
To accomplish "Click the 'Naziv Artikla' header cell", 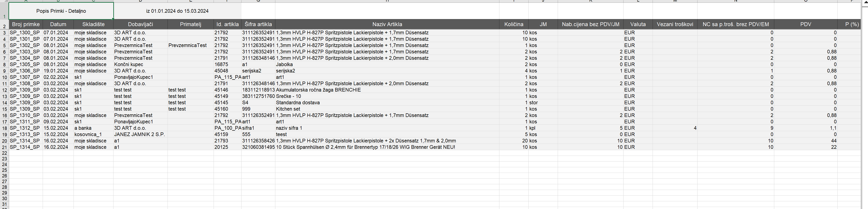I will click(x=387, y=24).
